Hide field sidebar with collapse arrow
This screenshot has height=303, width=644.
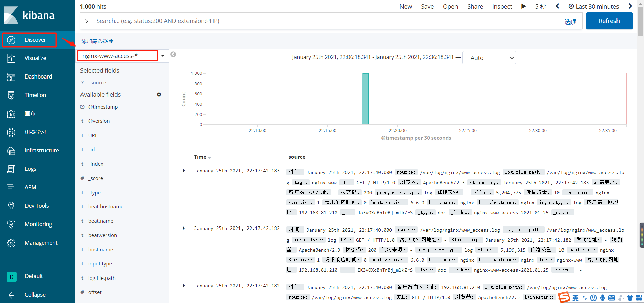[173, 54]
